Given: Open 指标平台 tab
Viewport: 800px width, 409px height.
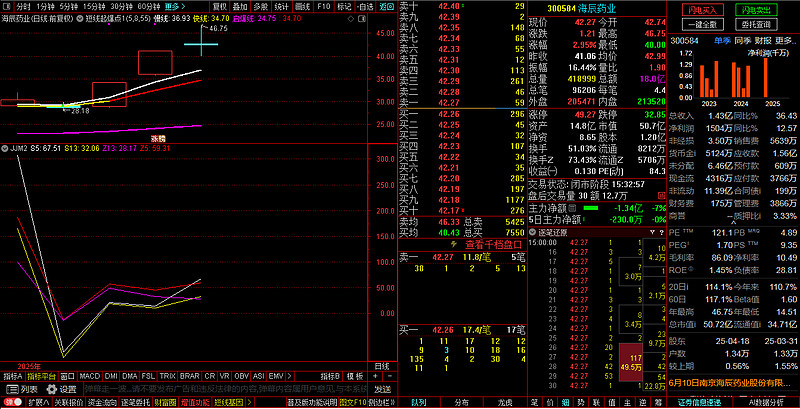Looking at the screenshot, I should tap(41, 376).
